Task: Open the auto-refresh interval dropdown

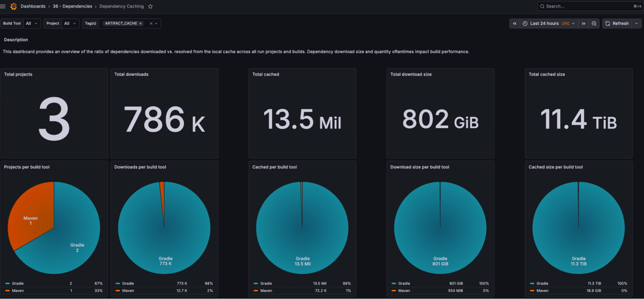Action: pyautogui.click(x=636, y=23)
